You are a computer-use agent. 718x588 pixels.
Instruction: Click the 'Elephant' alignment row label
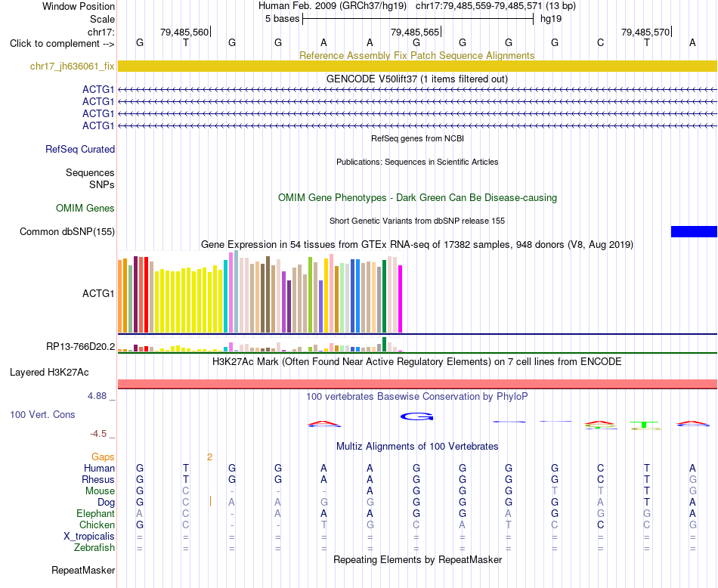pos(96,514)
